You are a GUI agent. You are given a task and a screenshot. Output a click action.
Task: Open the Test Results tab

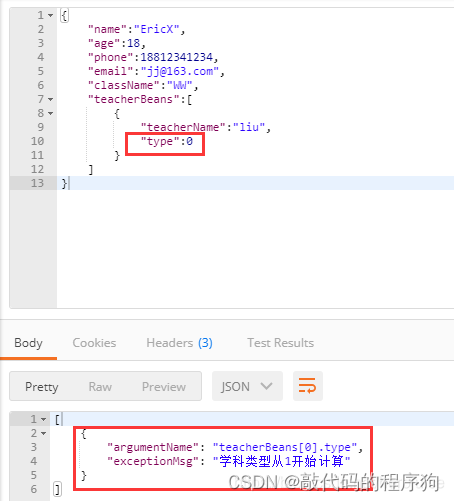tap(280, 343)
